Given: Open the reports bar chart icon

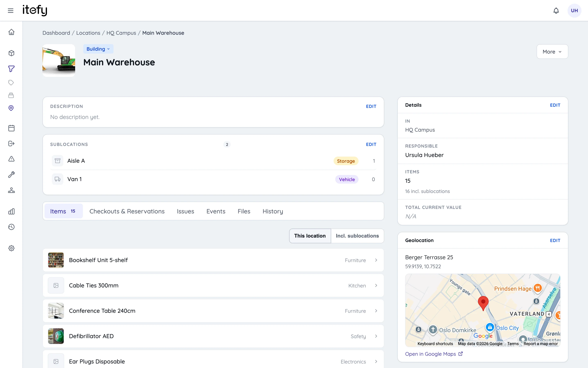Looking at the screenshot, I should coord(11,211).
